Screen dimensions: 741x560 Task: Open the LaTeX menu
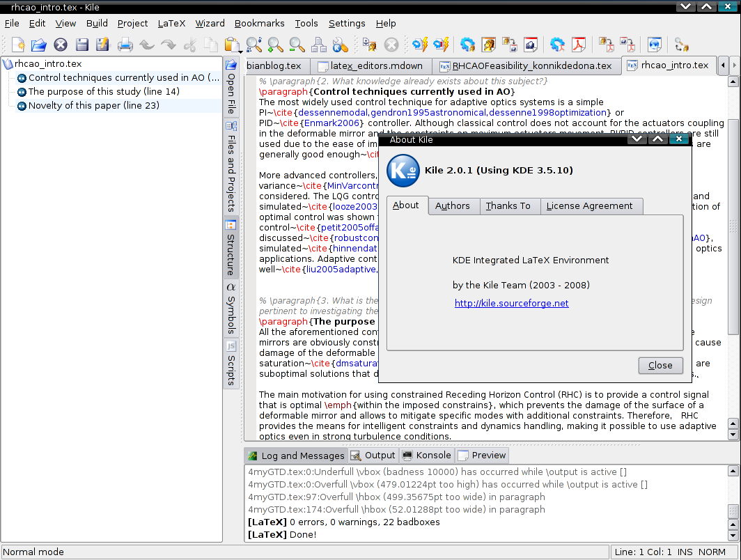pos(171,23)
